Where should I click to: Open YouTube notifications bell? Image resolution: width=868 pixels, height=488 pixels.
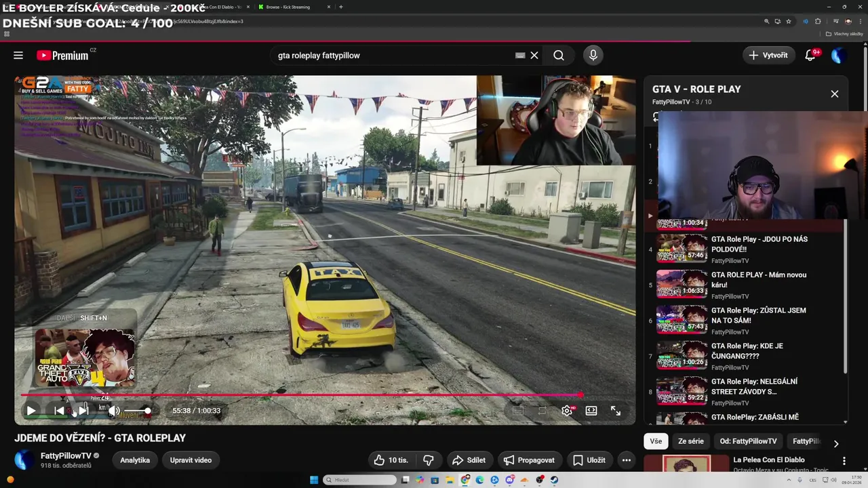(810, 56)
